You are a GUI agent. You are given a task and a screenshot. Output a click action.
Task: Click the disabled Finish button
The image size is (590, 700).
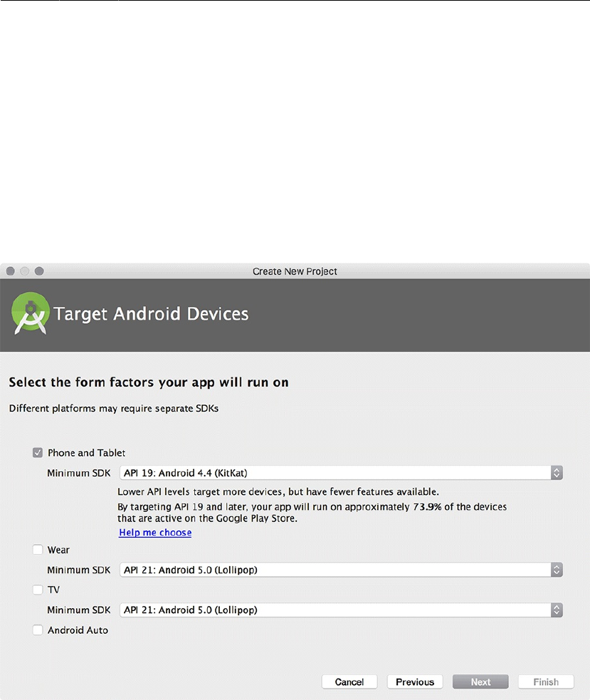pos(546,681)
